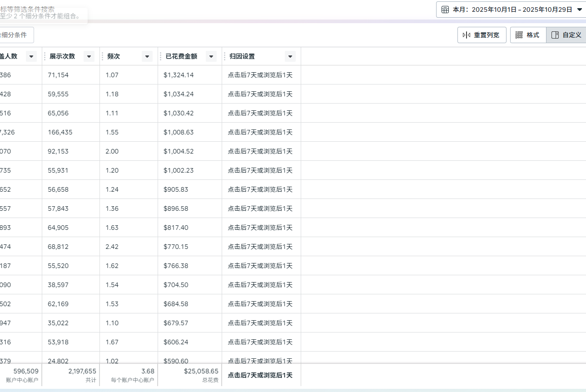Click the 2.42 frequency value cell
Screen dimensions: 586x392
(x=112, y=247)
